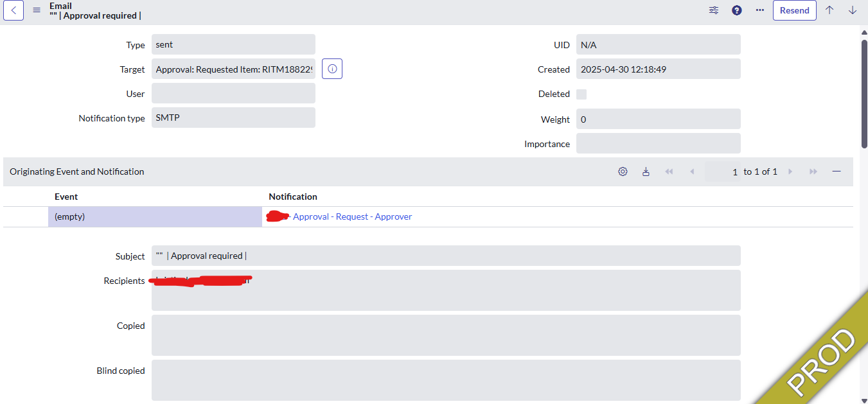
Task: Open the Target record preview info icon
Action: pos(332,69)
